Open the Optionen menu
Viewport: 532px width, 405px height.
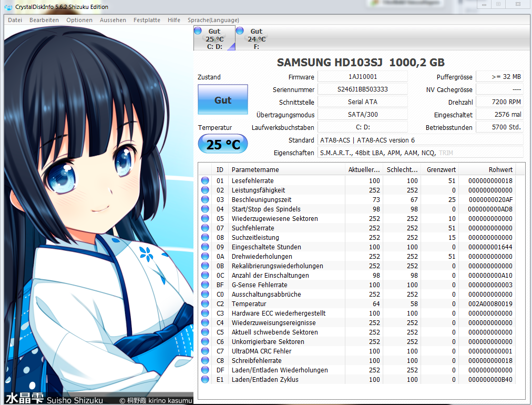79,20
